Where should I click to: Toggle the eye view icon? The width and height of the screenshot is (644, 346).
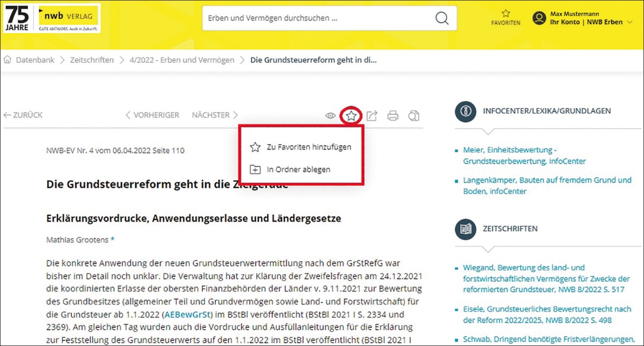(331, 115)
